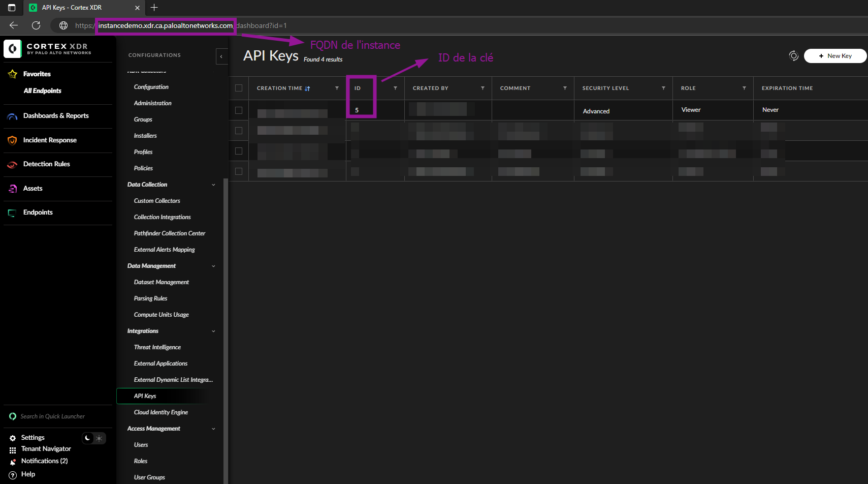View site information globe icon
Viewport: 868px width, 484px height.
click(x=63, y=25)
